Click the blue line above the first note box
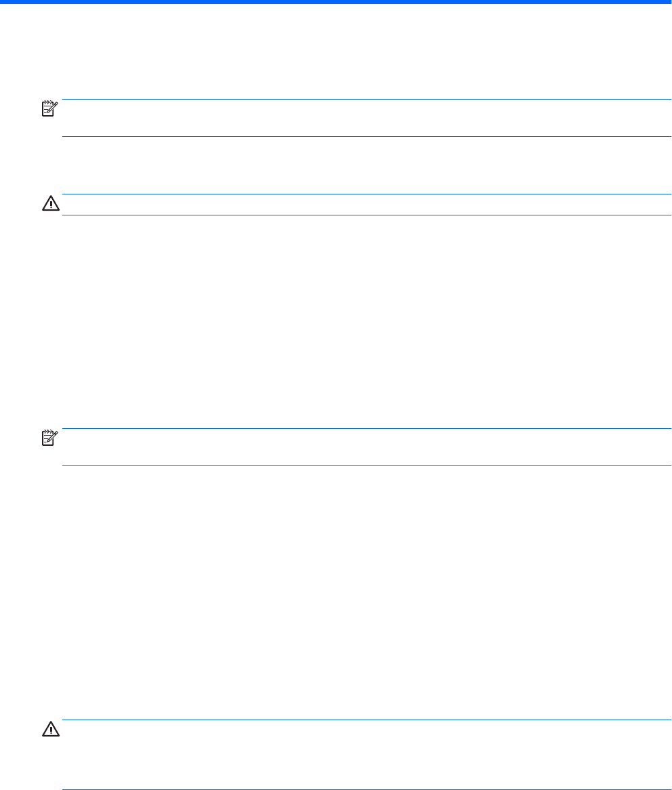Image resolution: width=672 pixels, height=790 pixels. [x=366, y=100]
